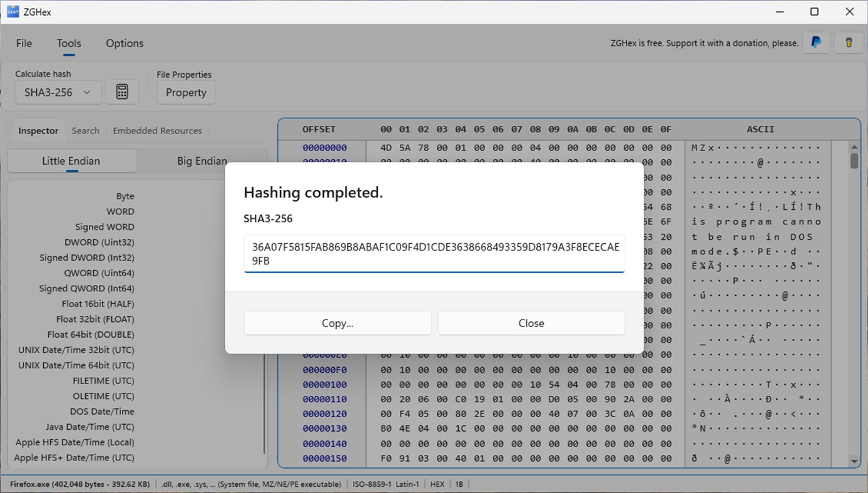Click the Firefox.exe file name in status bar
This screenshot has width=868, height=493.
coord(80,484)
